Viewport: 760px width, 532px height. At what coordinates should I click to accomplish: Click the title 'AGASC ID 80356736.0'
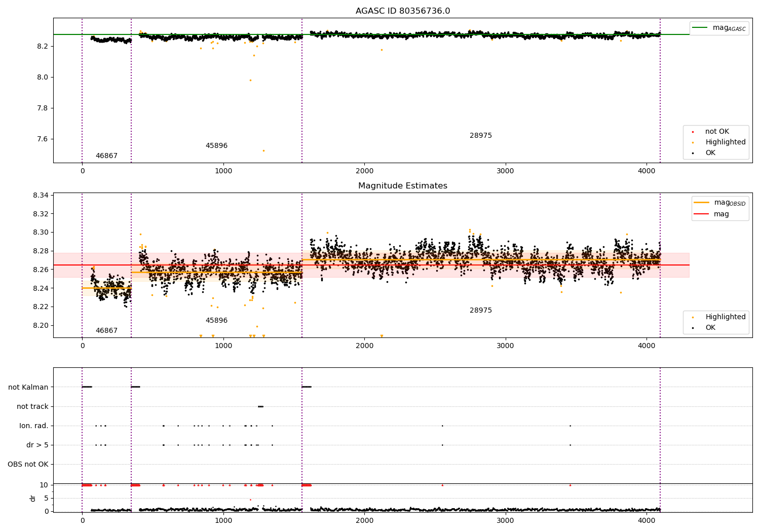(403, 11)
